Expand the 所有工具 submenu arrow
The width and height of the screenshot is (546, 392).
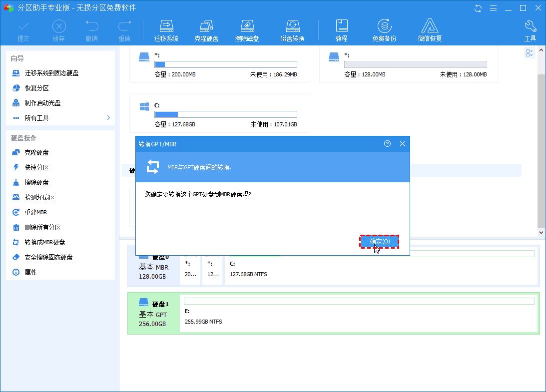108,118
